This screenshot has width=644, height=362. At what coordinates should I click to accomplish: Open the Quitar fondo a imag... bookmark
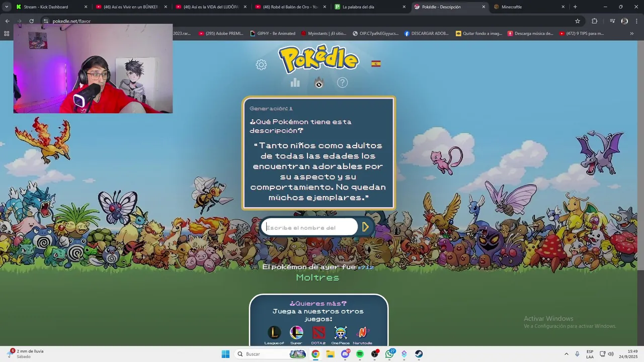click(x=479, y=34)
